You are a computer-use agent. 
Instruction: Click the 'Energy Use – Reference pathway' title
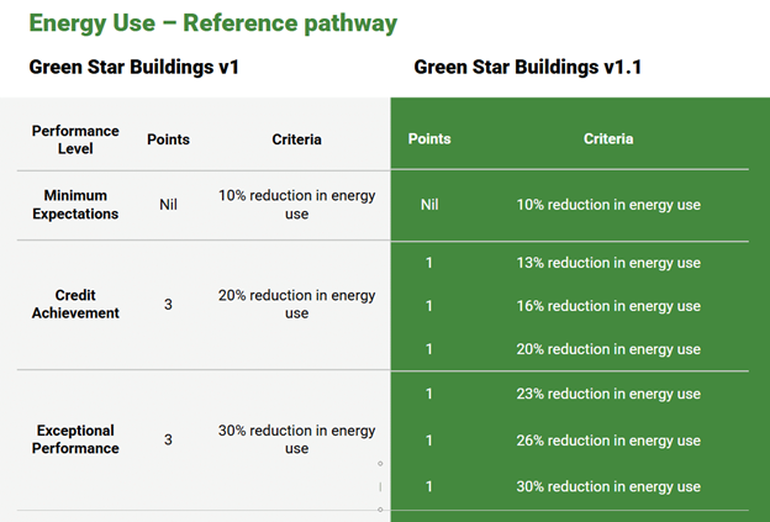point(213,23)
